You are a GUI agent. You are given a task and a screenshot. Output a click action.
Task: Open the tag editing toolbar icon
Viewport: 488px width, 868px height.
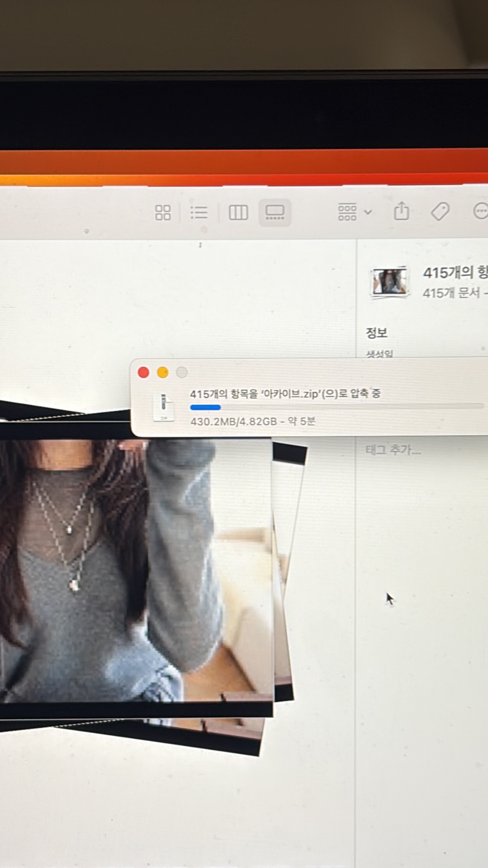(440, 212)
